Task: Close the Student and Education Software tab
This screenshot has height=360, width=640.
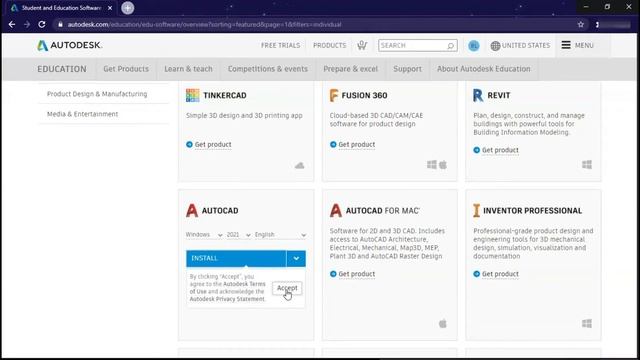Action: tap(110, 8)
